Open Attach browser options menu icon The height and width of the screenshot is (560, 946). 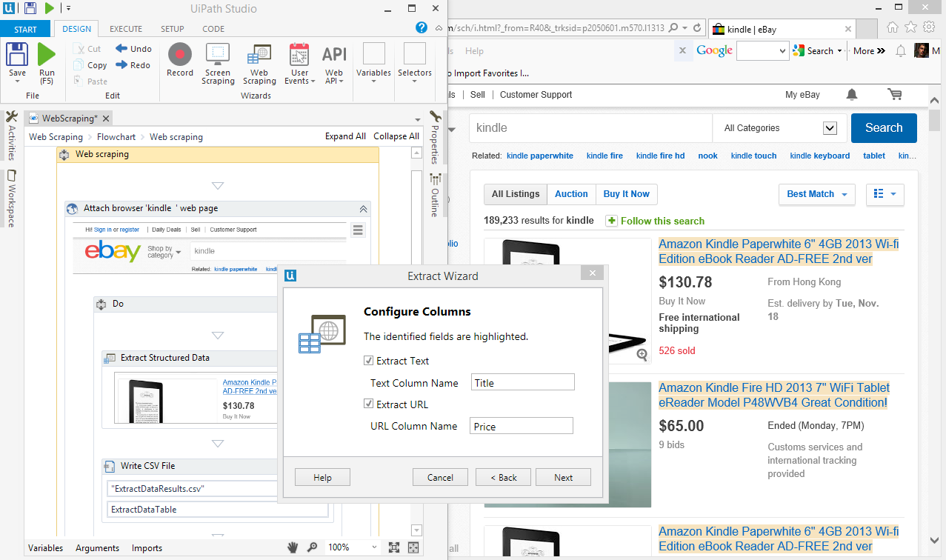[x=359, y=230]
